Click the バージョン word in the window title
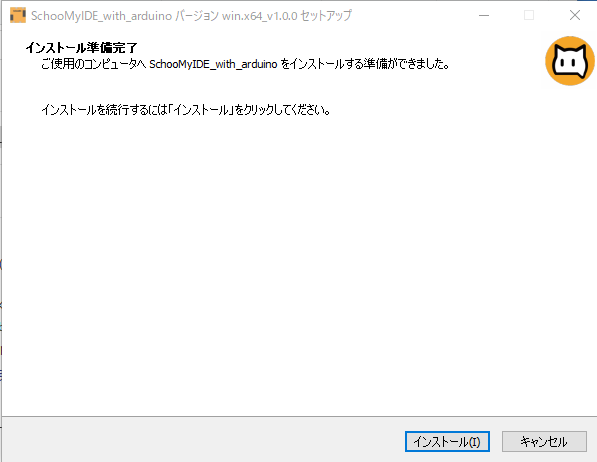The width and height of the screenshot is (597, 462). 197,16
